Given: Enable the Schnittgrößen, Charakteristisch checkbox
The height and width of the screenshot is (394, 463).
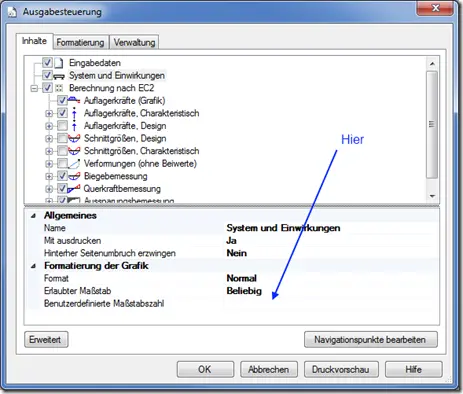Looking at the screenshot, I should tap(62, 151).
